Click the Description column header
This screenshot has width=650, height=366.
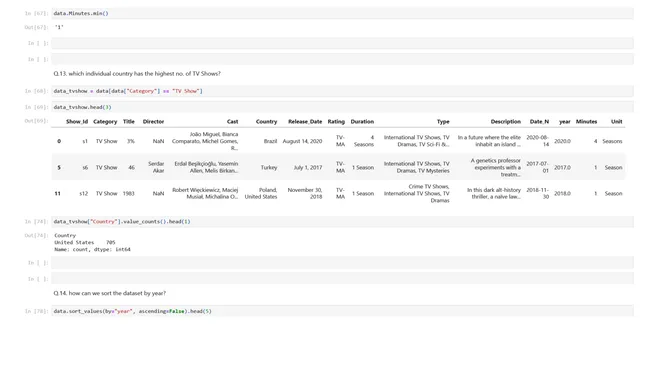point(505,121)
